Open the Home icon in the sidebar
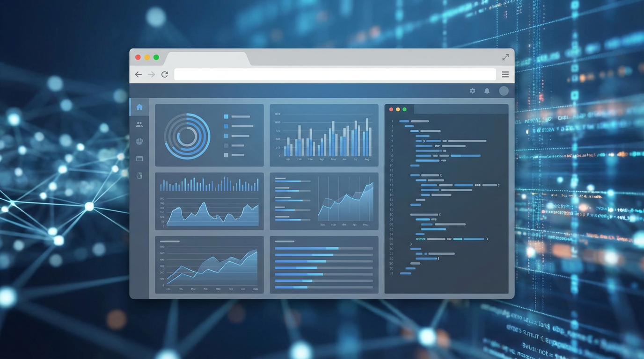Viewport: 644px width, 359px height. (139, 107)
